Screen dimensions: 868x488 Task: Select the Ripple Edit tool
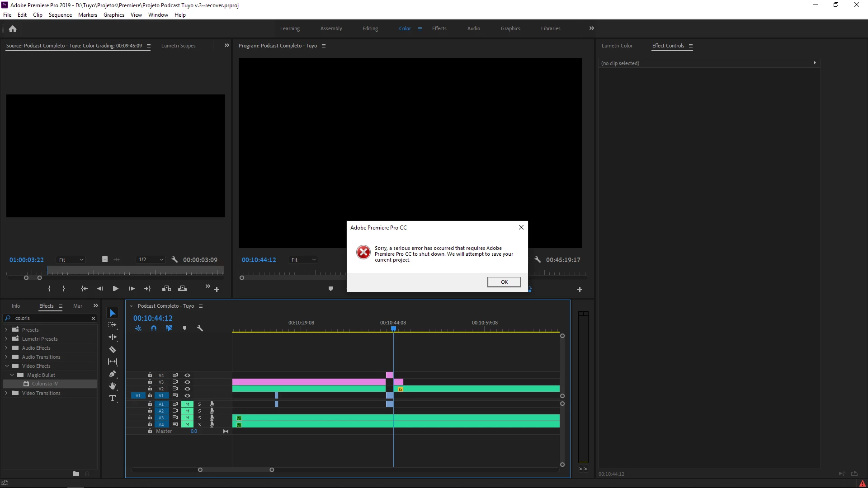coord(113,337)
